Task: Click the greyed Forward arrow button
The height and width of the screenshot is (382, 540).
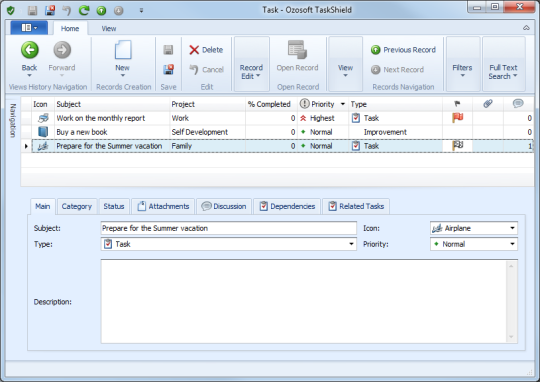Action: click(x=62, y=59)
